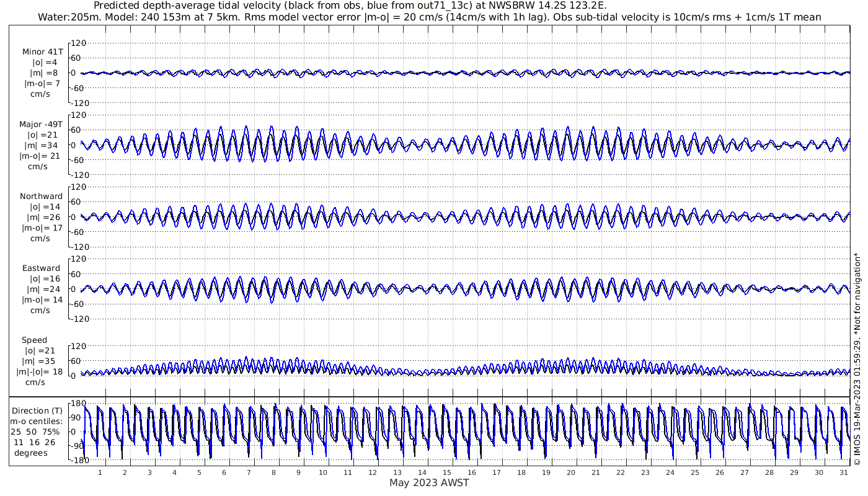The image size is (868, 496).
Task: Click the IMOS copyright 'Not for navigation' text
Action: click(x=857, y=358)
